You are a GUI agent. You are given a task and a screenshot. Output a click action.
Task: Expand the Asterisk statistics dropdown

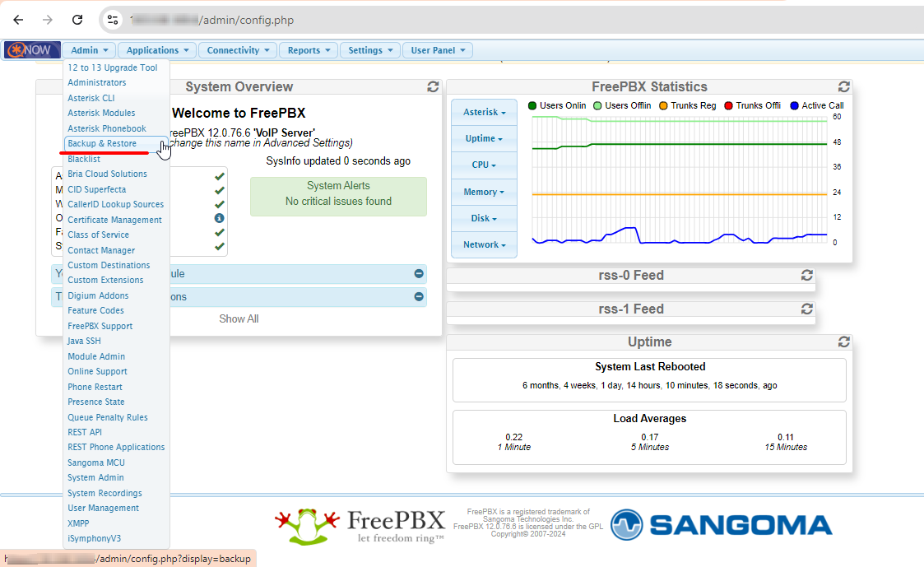pyautogui.click(x=484, y=112)
